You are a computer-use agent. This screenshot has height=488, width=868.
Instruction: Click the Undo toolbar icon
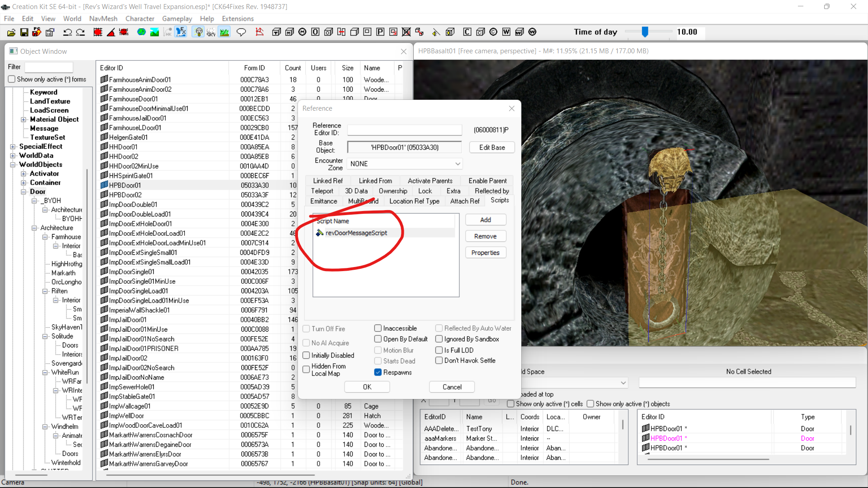tap(67, 32)
